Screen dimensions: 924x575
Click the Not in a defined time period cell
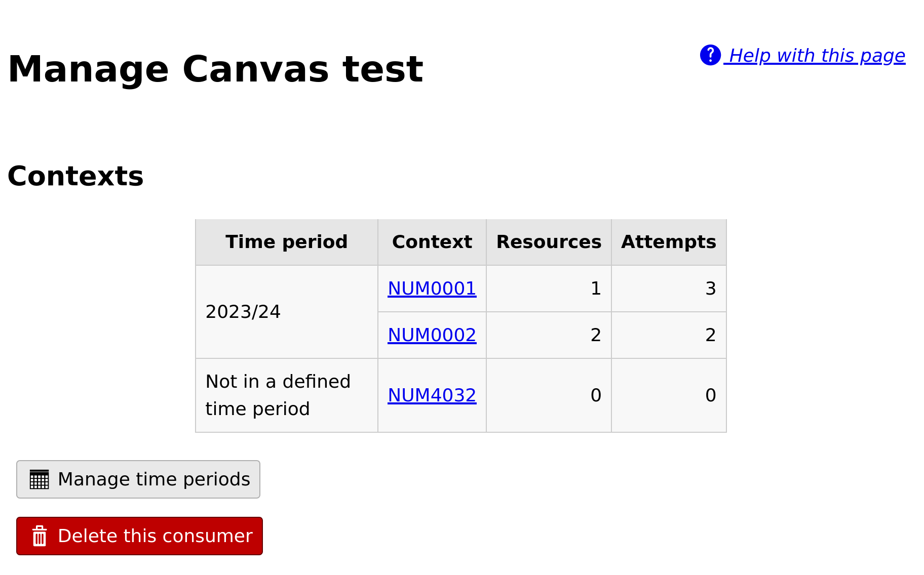pyautogui.click(x=278, y=395)
